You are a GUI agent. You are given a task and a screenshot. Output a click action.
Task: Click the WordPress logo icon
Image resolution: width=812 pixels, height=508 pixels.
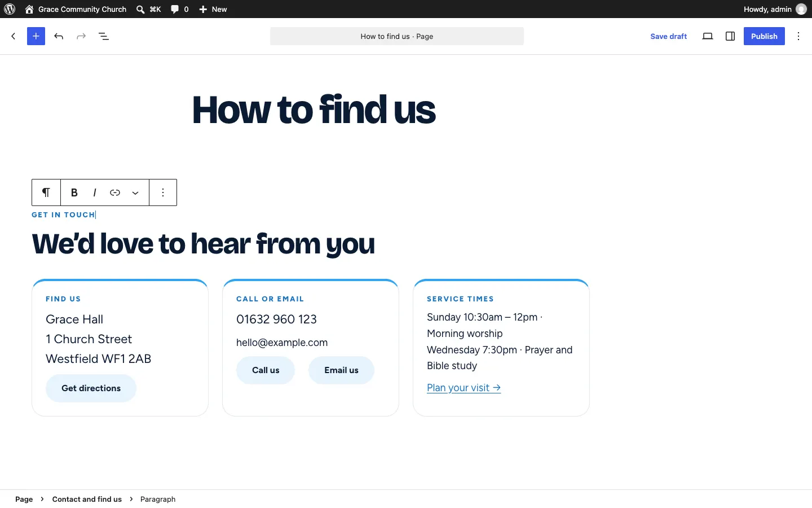[10, 9]
